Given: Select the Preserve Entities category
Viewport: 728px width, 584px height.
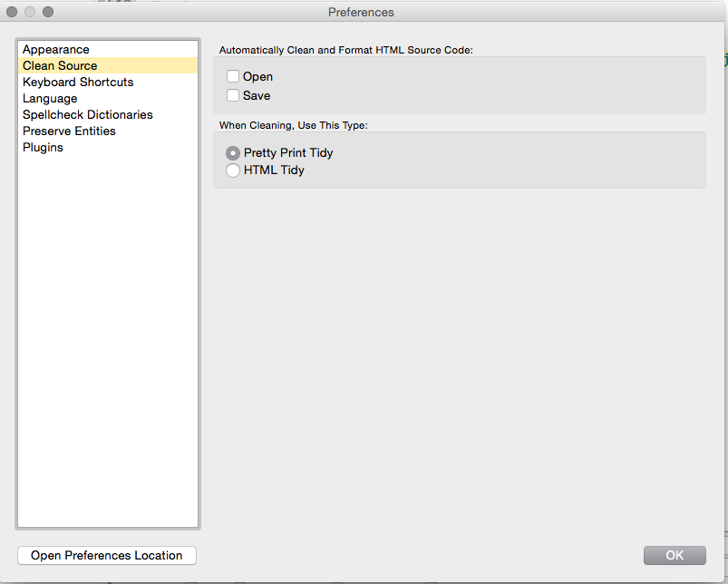Looking at the screenshot, I should 69,131.
